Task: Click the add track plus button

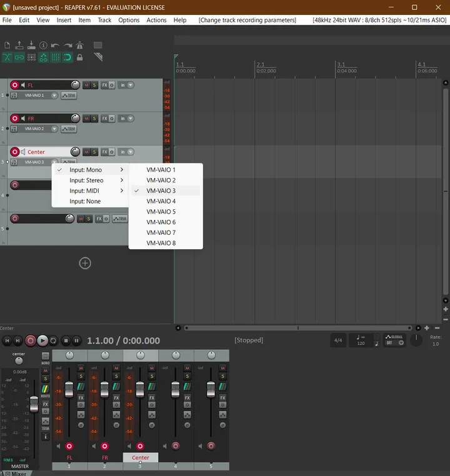Action: [85, 263]
